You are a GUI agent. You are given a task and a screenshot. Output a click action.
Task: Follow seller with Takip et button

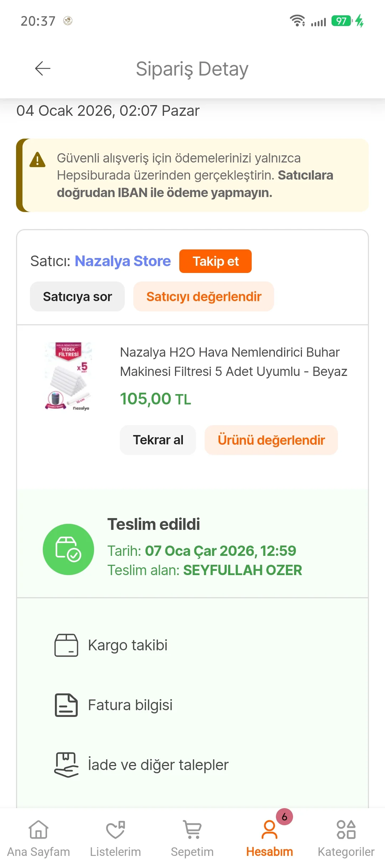[215, 261]
